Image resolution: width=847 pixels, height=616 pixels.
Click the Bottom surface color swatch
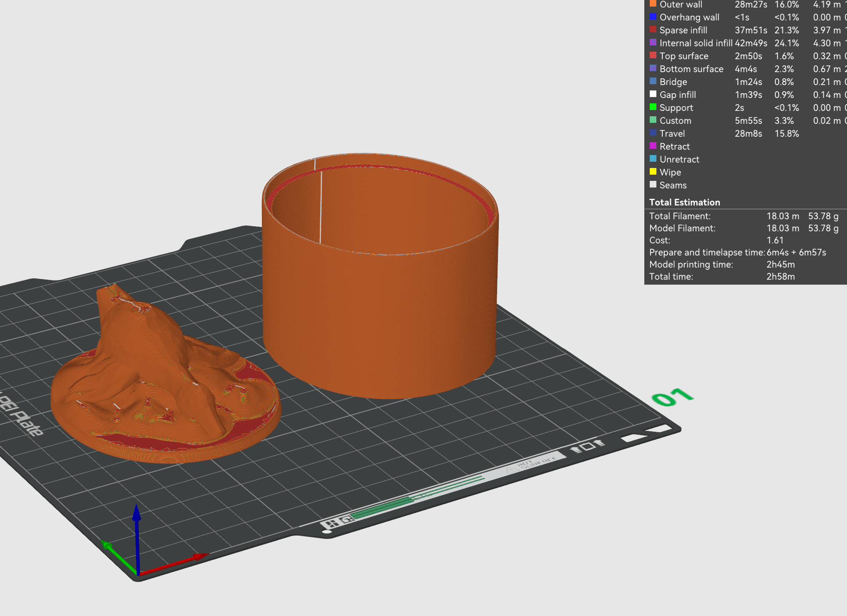pyautogui.click(x=653, y=68)
